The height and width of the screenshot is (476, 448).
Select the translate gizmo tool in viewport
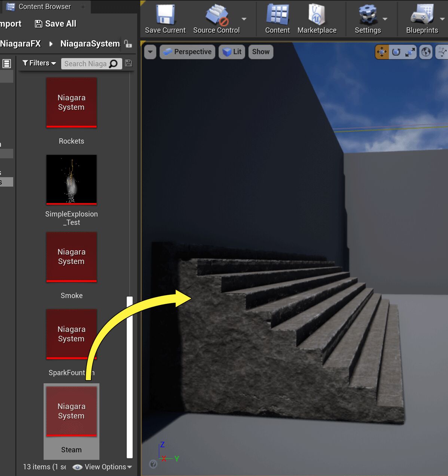382,52
